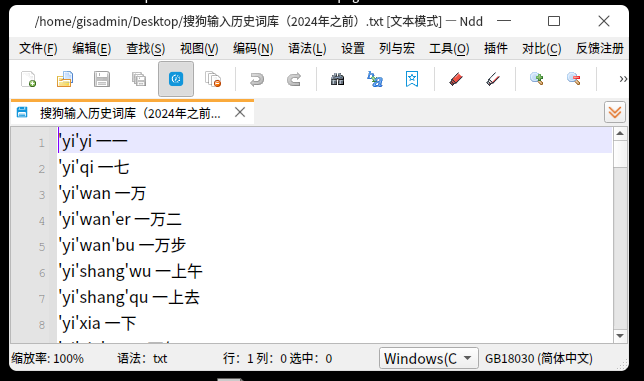The width and height of the screenshot is (644, 381).
Task: Click line 2 text 'yi'qi 一七
Action: pos(94,168)
